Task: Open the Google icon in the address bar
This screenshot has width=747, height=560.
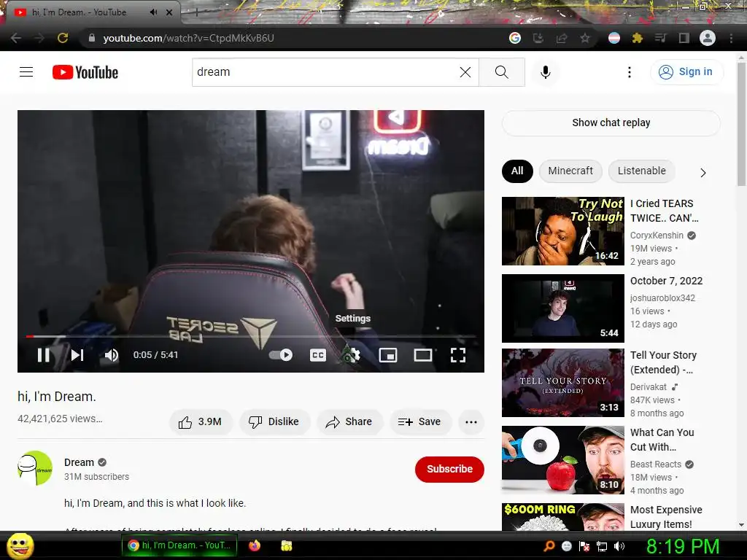Action: [514, 38]
